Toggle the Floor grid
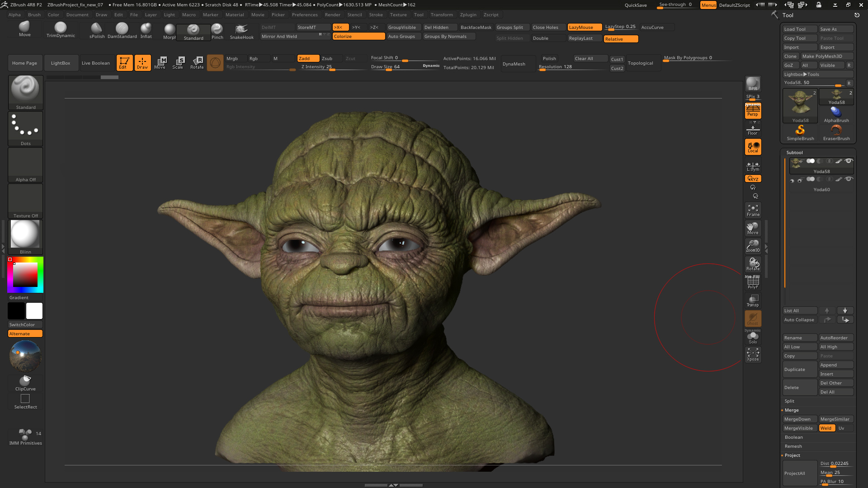868x488 pixels. (x=753, y=130)
